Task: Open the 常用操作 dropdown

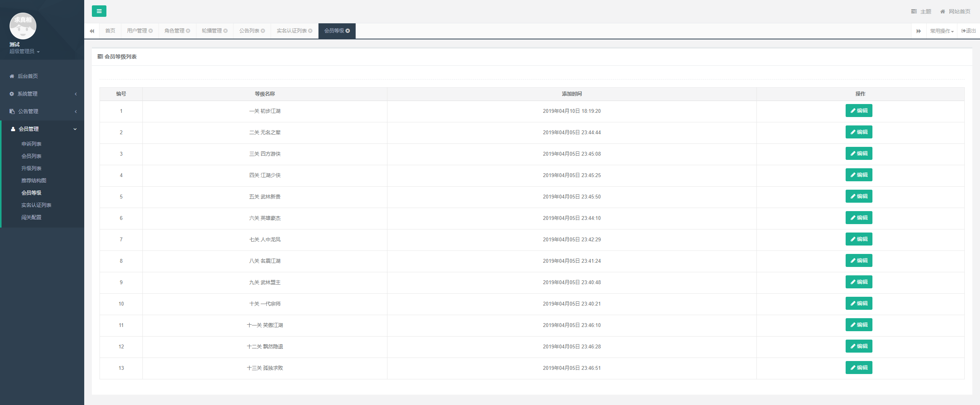Action: coord(941,31)
